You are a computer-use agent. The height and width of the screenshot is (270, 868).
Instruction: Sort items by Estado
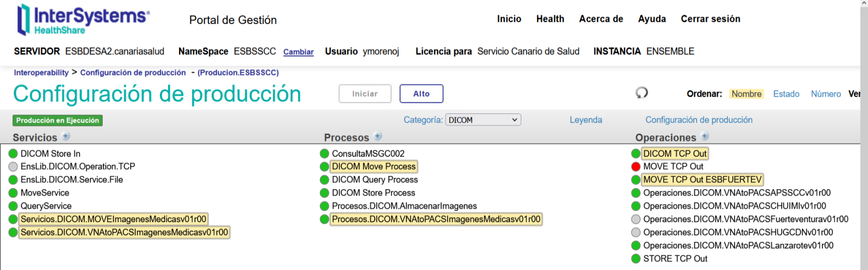click(x=786, y=94)
